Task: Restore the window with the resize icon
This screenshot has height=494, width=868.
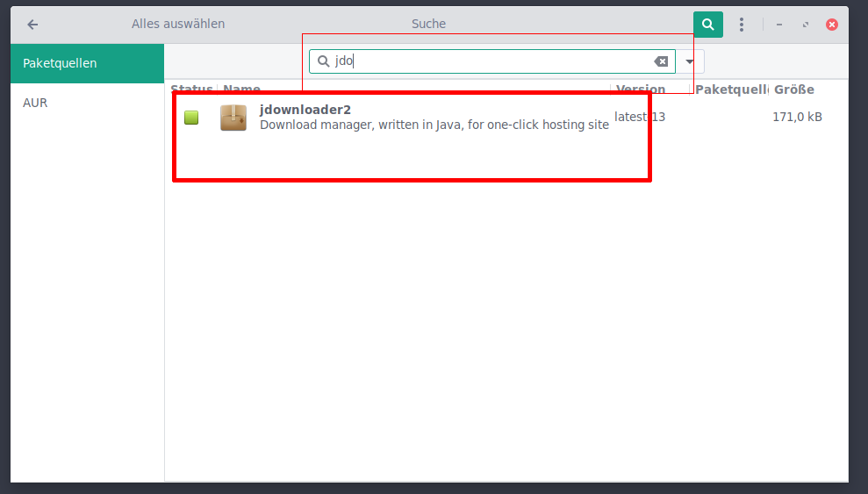Action: [x=806, y=25]
